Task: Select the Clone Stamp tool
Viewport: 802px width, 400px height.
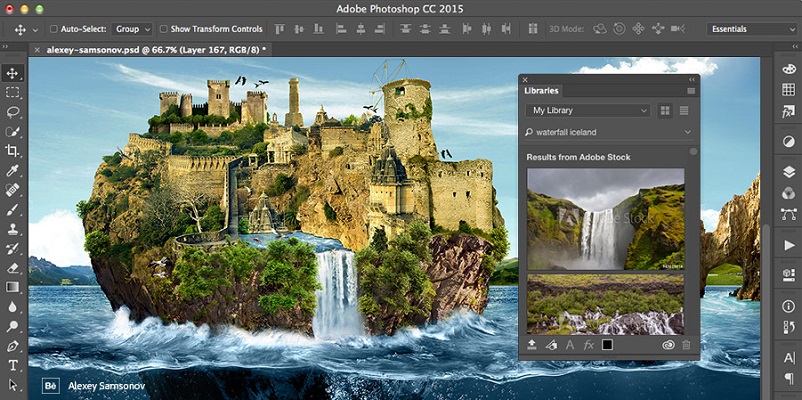Action: [x=12, y=229]
